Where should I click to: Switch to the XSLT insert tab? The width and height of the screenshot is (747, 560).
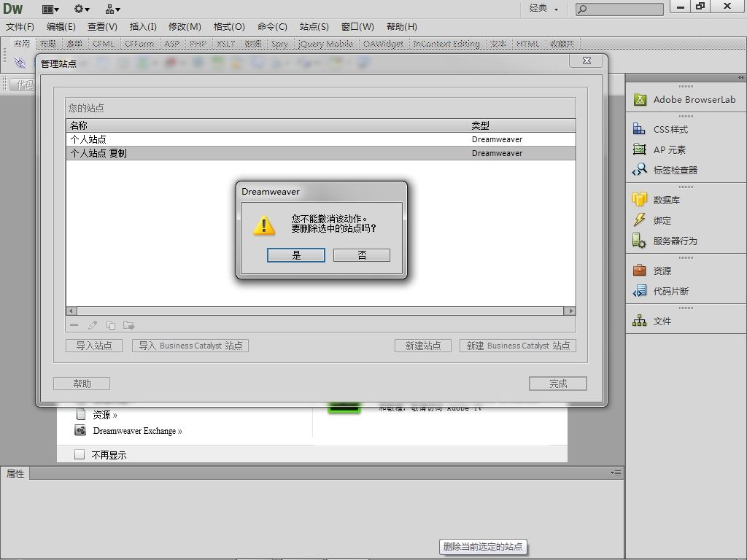(x=225, y=44)
